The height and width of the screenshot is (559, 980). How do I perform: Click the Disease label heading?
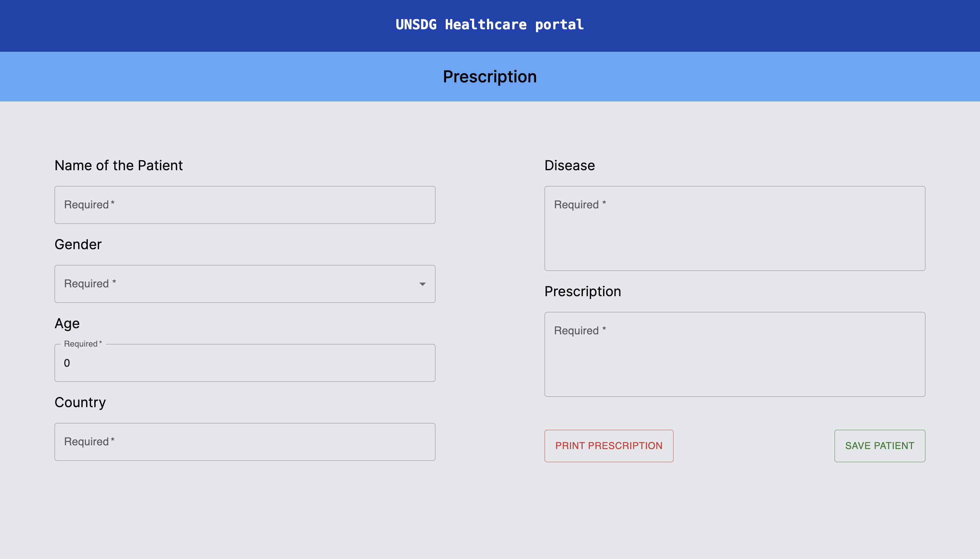tap(569, 165)
